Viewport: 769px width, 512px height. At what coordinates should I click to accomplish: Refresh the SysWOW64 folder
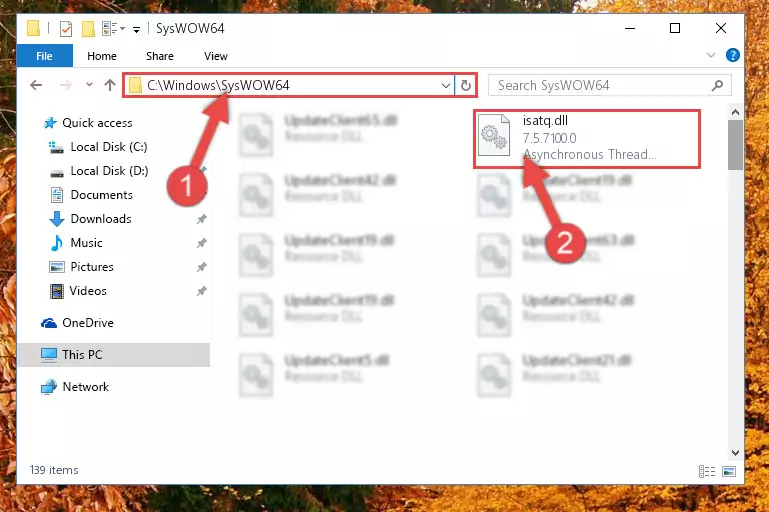[x=466, y=86]
